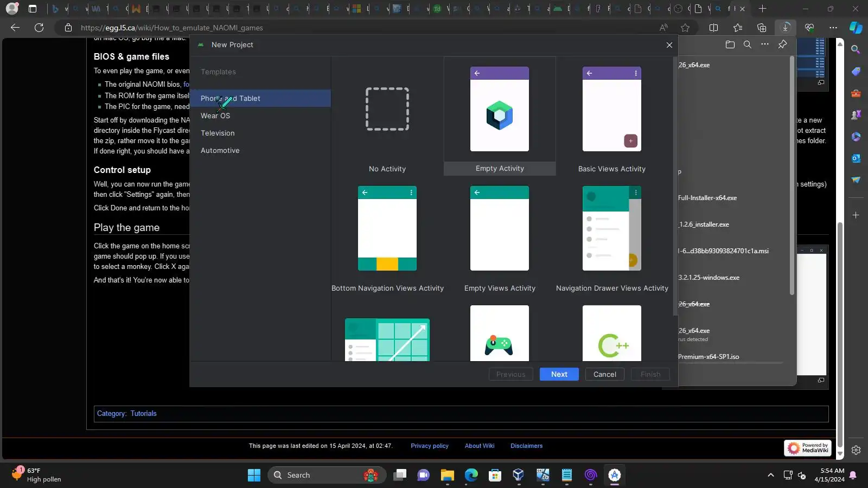The width and height of the screenshot is (868, 488).
Task: Open Outlook in the Edge sidebar
Action: [856, 158]
